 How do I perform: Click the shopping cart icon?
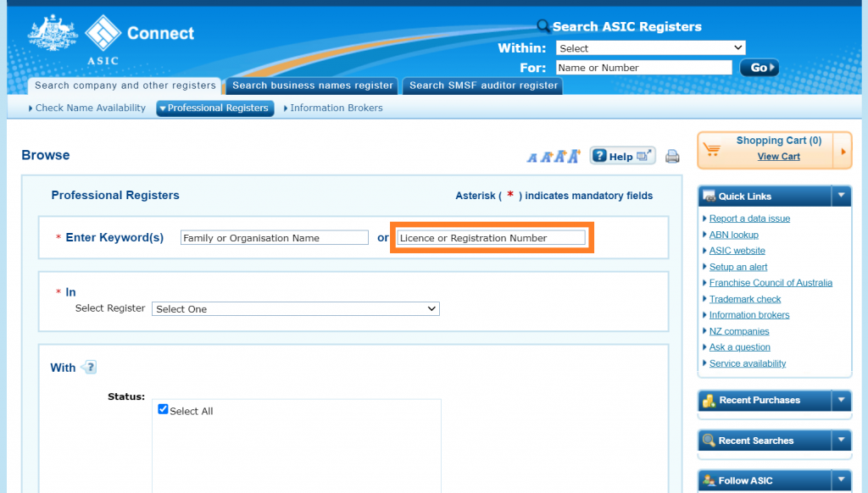[713, 150]
